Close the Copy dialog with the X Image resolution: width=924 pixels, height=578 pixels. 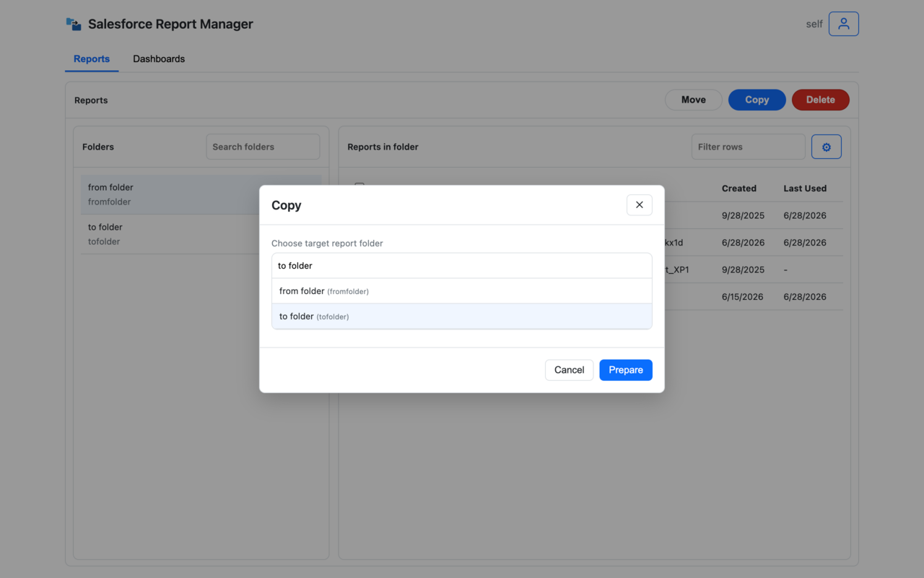point(639,205)
